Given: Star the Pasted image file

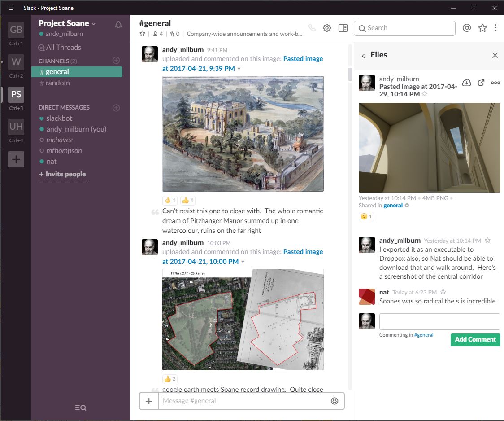Looking at the screenshot, I should pyautogui.click(x=425, y=94).
